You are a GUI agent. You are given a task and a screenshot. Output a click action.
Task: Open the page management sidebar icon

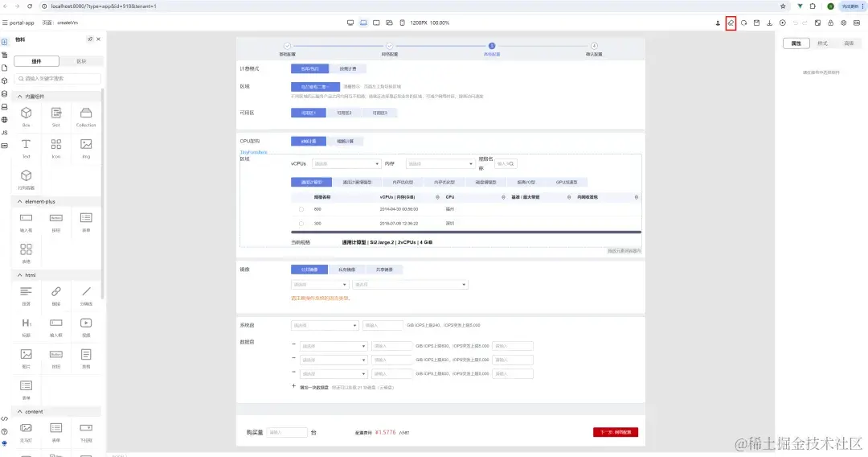coord(5,68)
